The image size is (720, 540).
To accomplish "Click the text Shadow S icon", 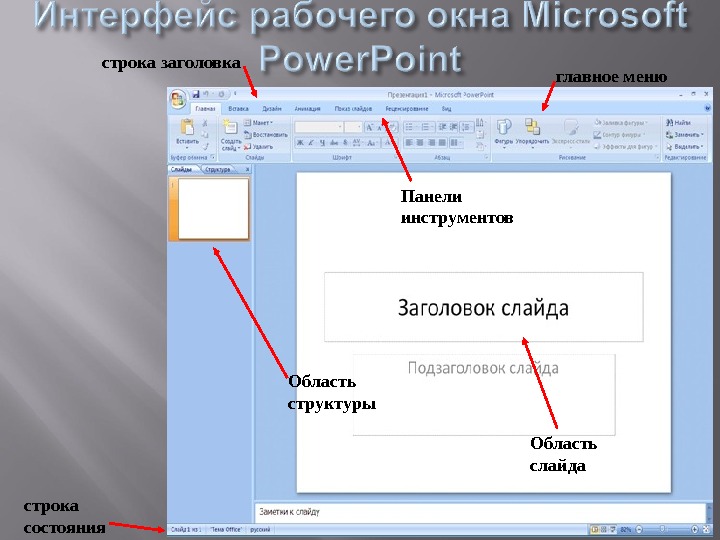I will pyautogui.click(x=346, y=143).
